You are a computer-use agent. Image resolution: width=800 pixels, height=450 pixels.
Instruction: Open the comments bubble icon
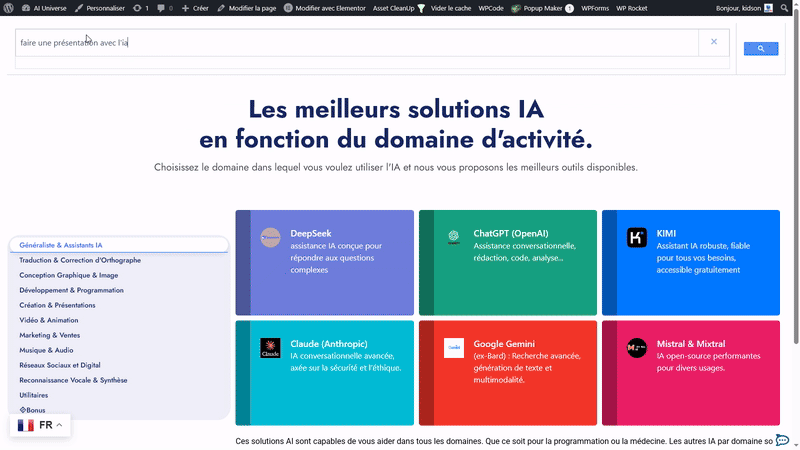point(165,8)
